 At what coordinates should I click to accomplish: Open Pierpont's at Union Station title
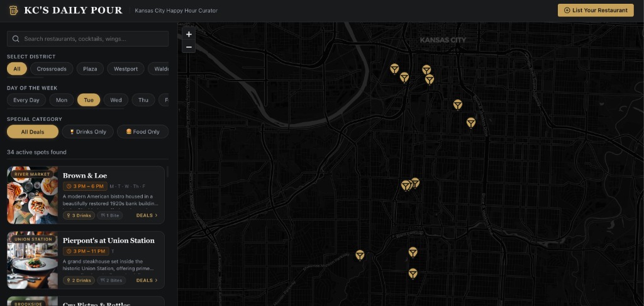(108, 241)
